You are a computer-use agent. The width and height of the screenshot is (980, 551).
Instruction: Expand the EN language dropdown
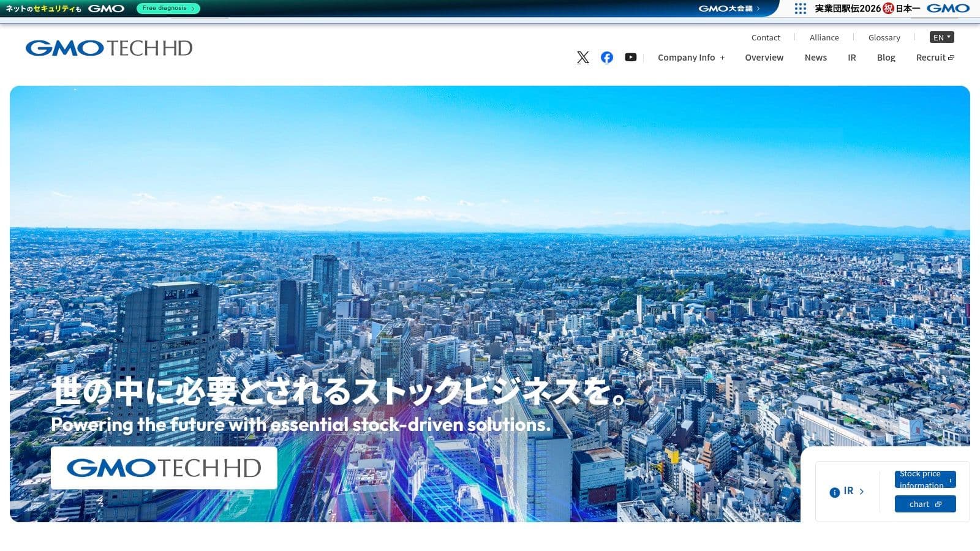pos(941,37)
